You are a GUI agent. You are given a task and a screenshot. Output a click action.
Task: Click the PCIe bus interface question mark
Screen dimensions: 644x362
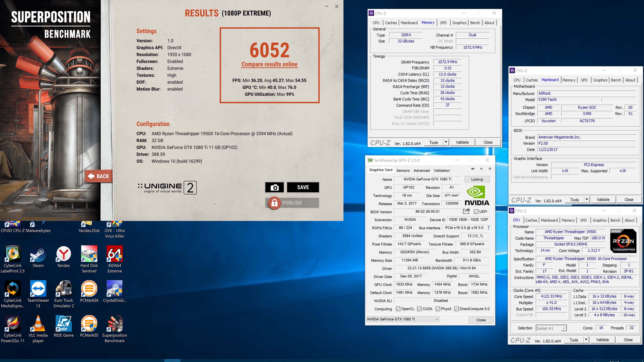(x=488, y=228)
